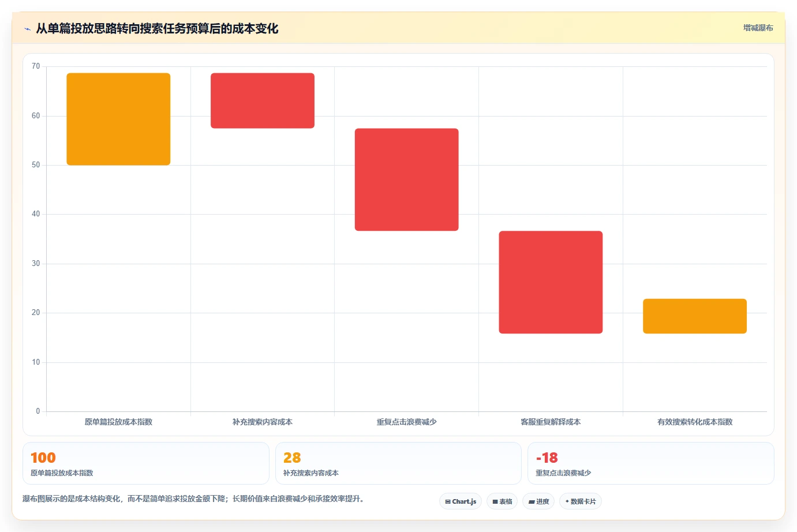Select the orange 原单篇投放成本指数 bar

click(118, 119)
